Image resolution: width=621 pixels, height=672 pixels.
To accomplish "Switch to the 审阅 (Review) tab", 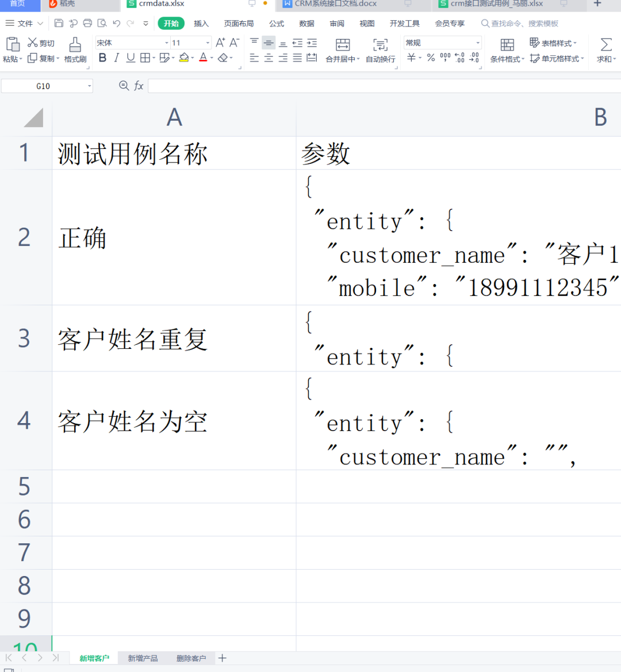I will [x=337, y=24].
